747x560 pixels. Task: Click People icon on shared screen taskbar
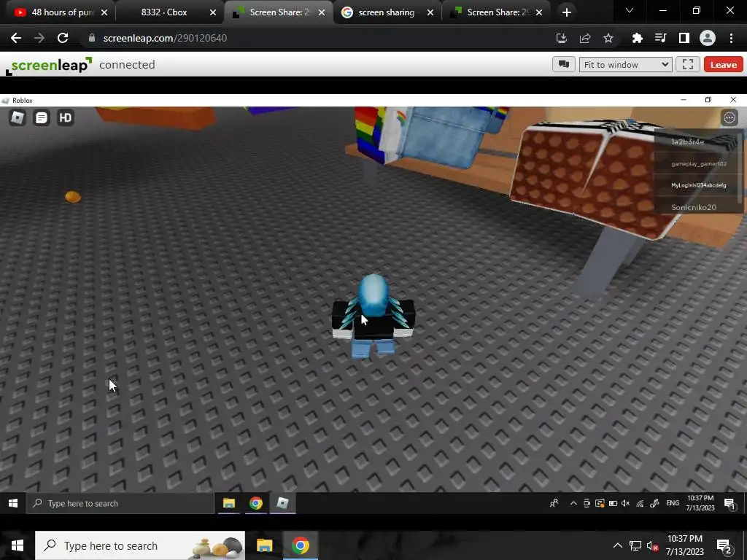(554, 503)
